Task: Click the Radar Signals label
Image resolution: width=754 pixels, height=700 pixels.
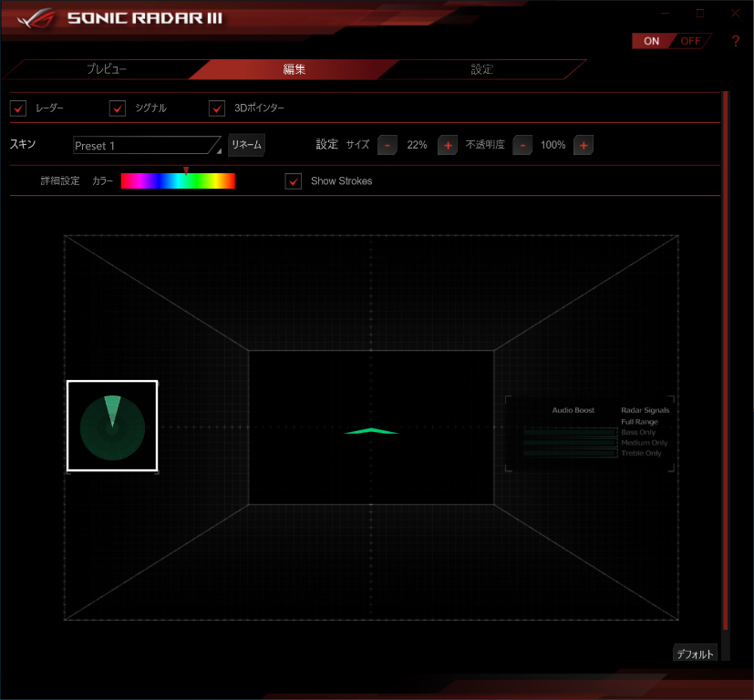Action: pyautogui.click(x=645, y=410)
